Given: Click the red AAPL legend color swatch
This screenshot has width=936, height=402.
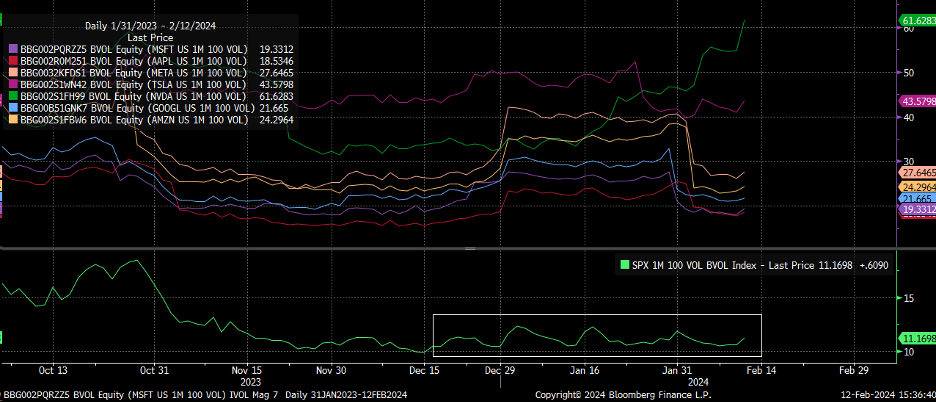Looking at the screenshot, I should (14, 62).
